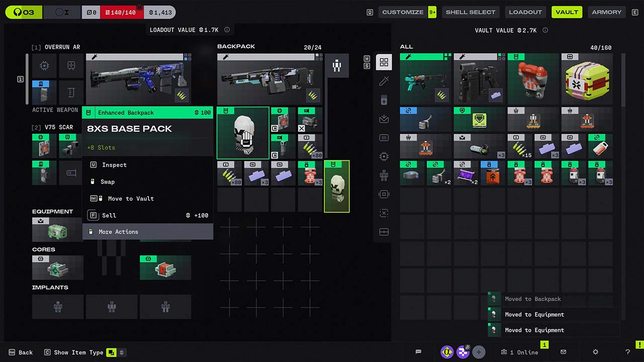Switch to the Armory tab
Image resolution: width=644 pixels, height=362 pixels.
[x=606, y=12]
